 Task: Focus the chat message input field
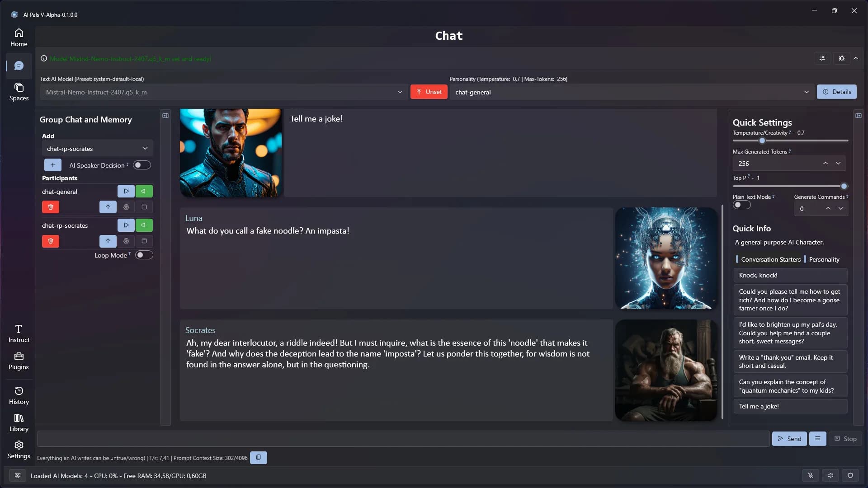click(403, 438)
